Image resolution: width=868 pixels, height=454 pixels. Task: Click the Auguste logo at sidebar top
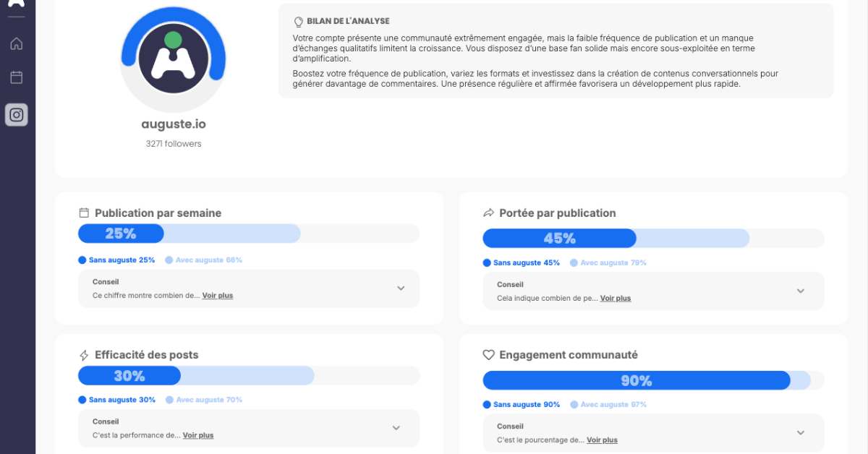[17, 4]
